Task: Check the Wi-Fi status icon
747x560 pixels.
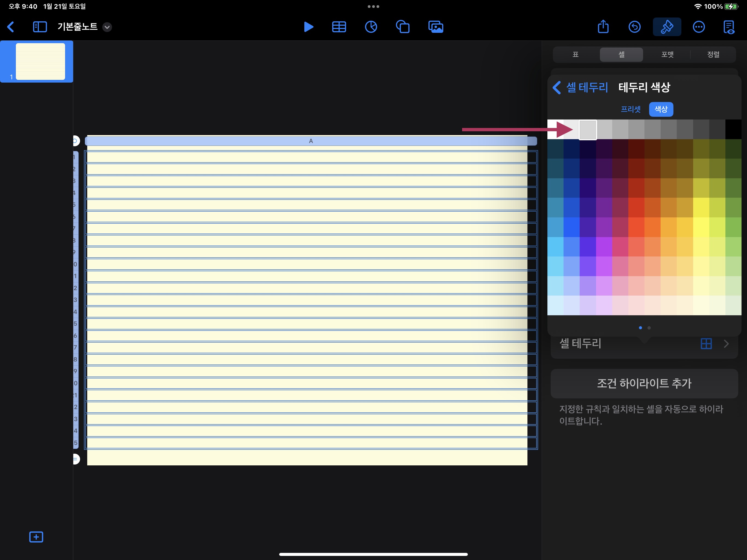Action: point(698,6)
